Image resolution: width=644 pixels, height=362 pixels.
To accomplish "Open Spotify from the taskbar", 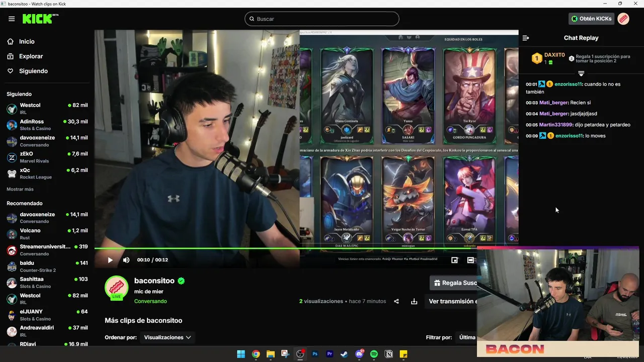I will (374, 354).
